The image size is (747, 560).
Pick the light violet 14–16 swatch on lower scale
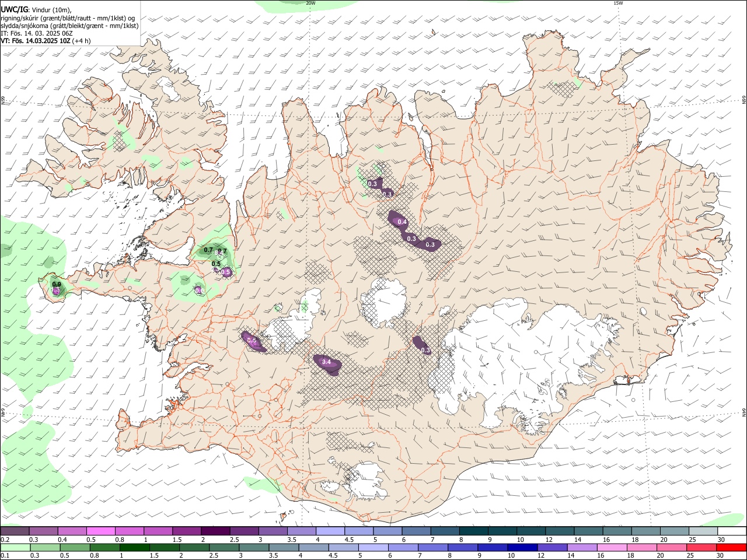tap(582, 548)
